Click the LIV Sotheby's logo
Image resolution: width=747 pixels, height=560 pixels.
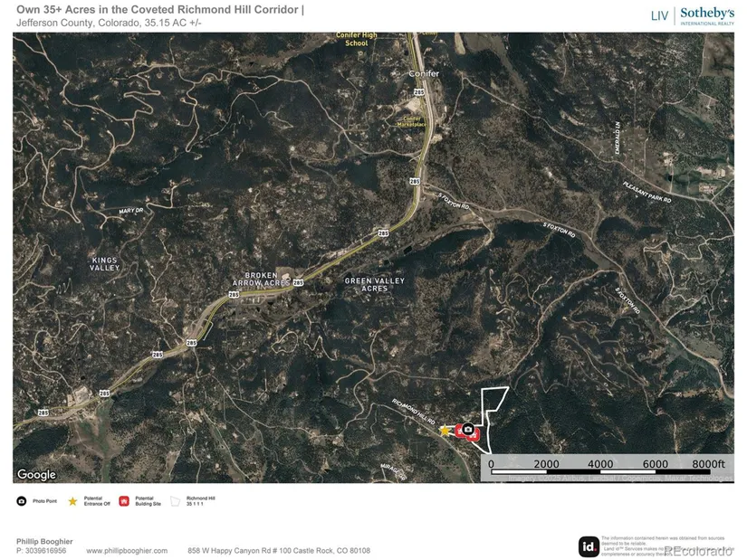[693, 15]
